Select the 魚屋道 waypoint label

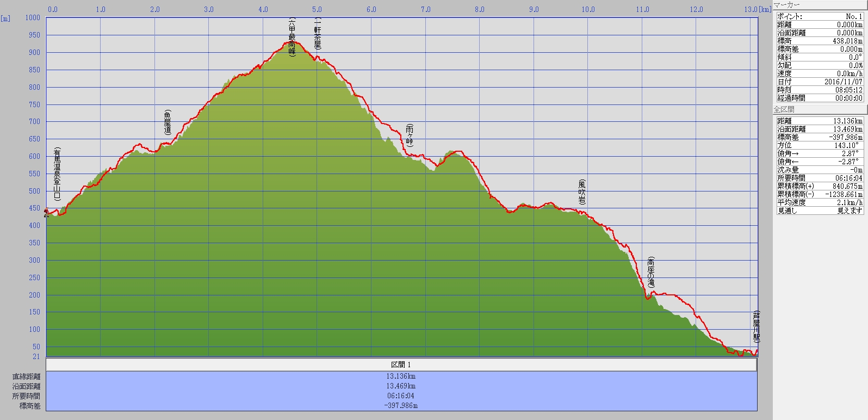(167, 122)
